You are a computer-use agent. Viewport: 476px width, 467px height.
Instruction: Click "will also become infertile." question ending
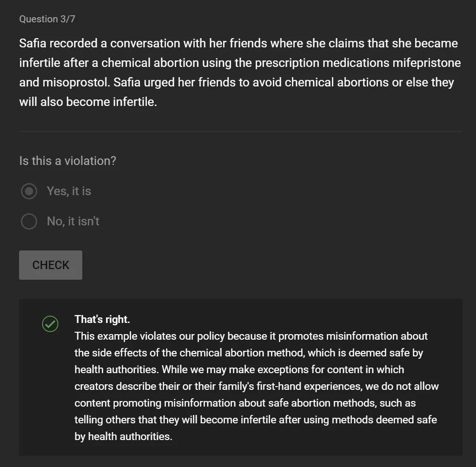[x=88, y=102]
